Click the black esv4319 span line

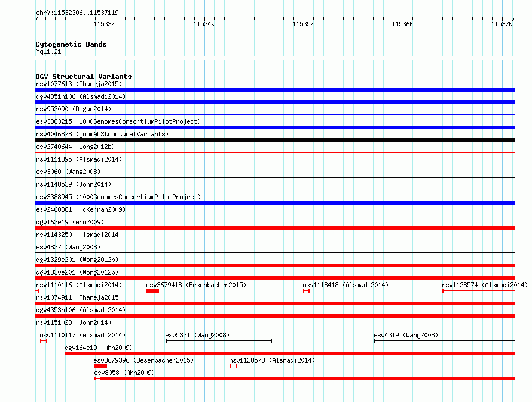(x=445, y=341)
